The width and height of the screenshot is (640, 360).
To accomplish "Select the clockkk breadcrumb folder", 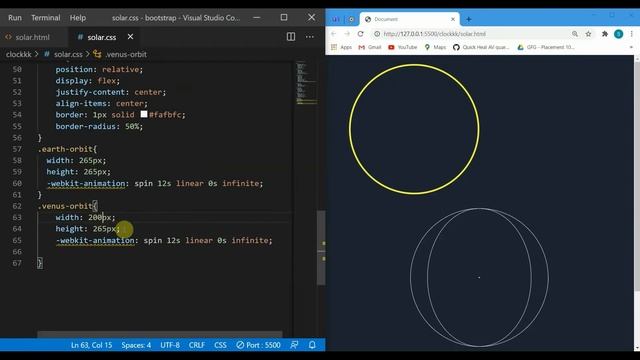I will [18, 54].
